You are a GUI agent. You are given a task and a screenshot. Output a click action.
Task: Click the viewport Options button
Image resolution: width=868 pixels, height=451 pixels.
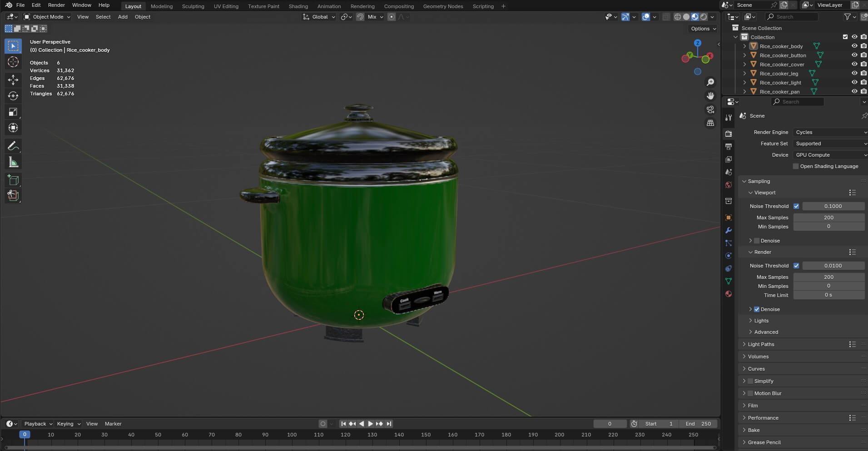tap(703, 29)
